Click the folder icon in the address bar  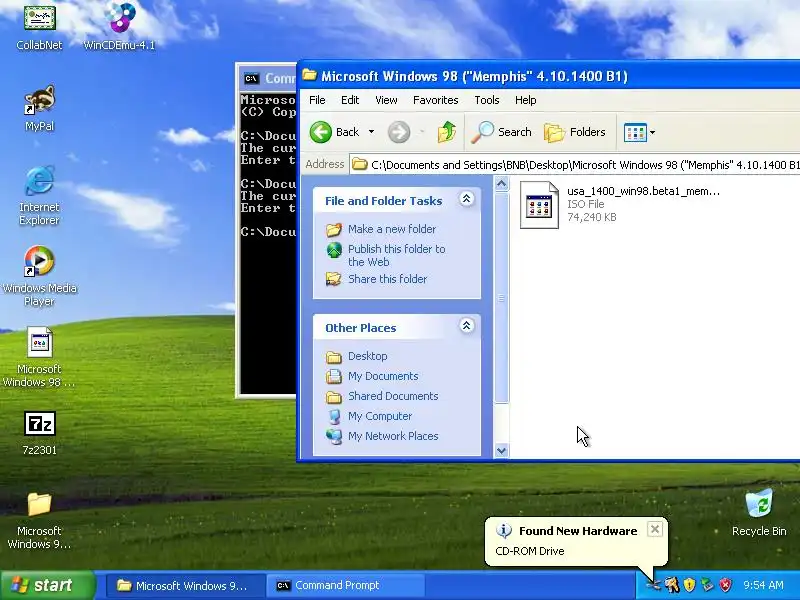[x=360, y=164]
